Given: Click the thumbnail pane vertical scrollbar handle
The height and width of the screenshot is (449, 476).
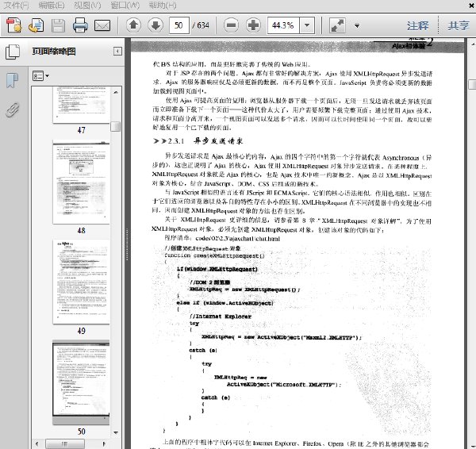Looking at the screenshot, I should 116,126.
